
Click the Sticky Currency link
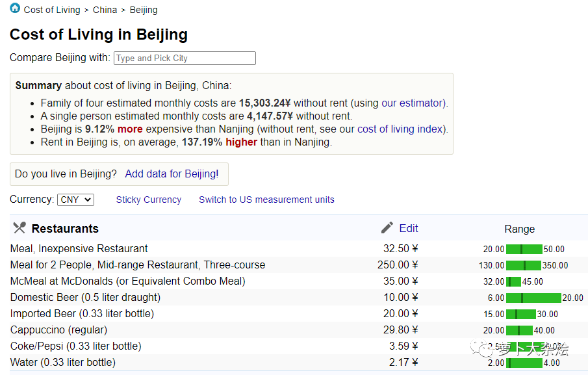[x=149, y=200]
